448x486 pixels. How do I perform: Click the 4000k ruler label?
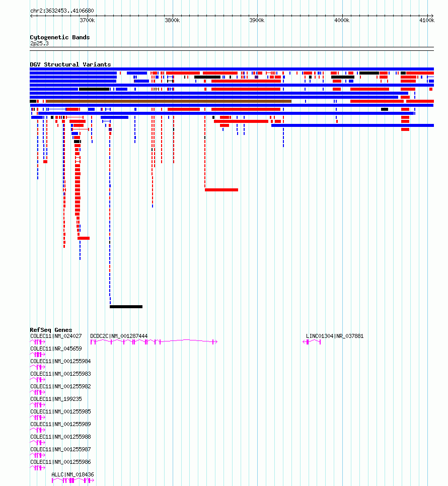pyautogui.click(x=342, y=20)
